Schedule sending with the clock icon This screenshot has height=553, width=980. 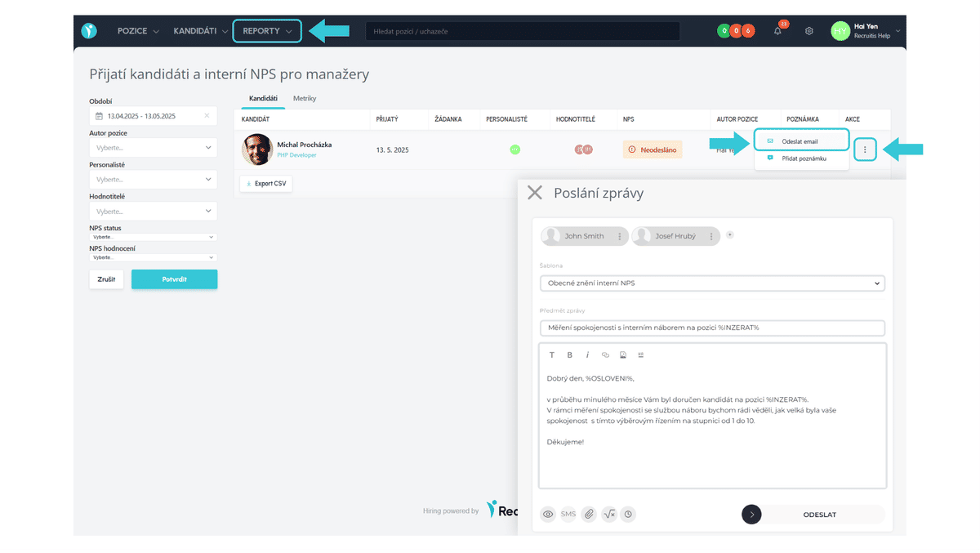628,515
